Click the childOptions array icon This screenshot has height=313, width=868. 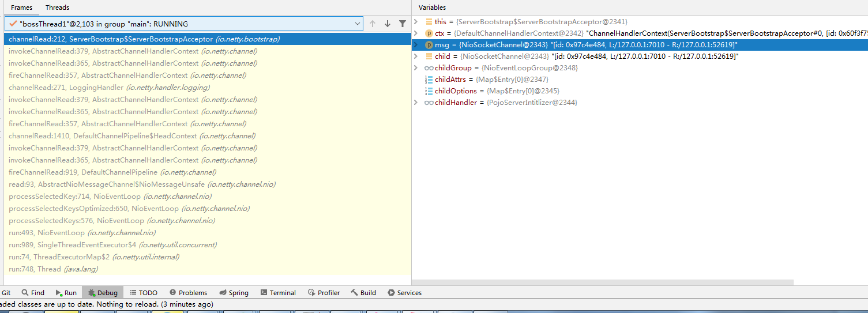click(429, 91)
